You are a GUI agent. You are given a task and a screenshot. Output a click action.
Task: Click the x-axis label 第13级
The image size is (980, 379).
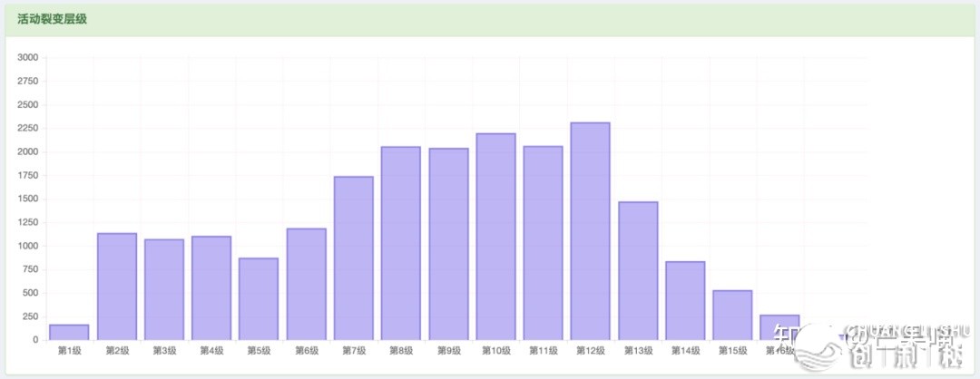pyautogui.click(x=638, y=351)
